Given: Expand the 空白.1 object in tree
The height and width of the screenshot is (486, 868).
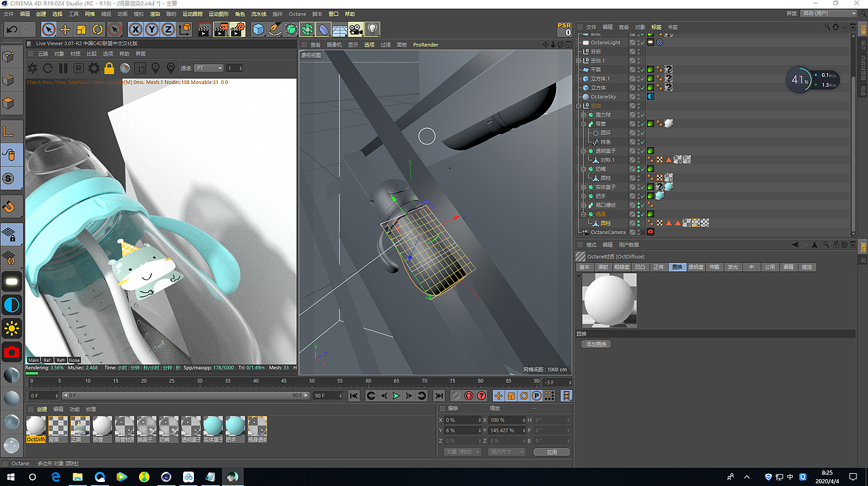Looking at the screenshot, I should point(580,60).
